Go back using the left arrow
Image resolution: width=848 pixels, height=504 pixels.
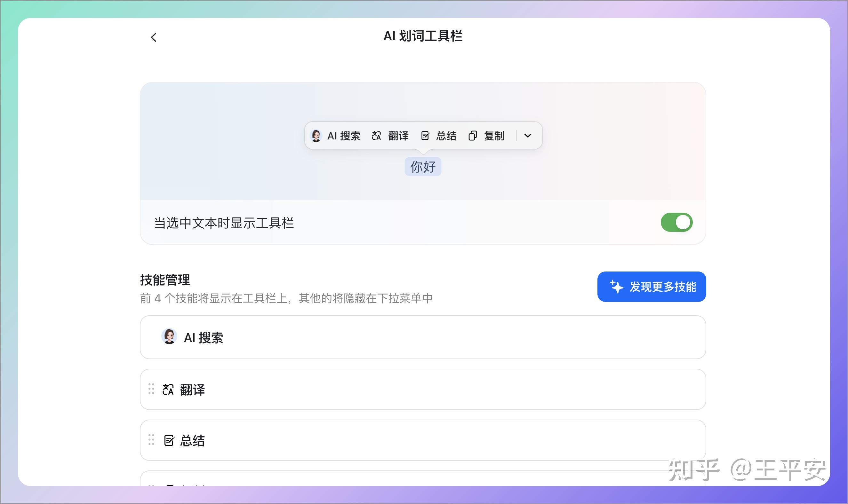(x=154, y=37)
